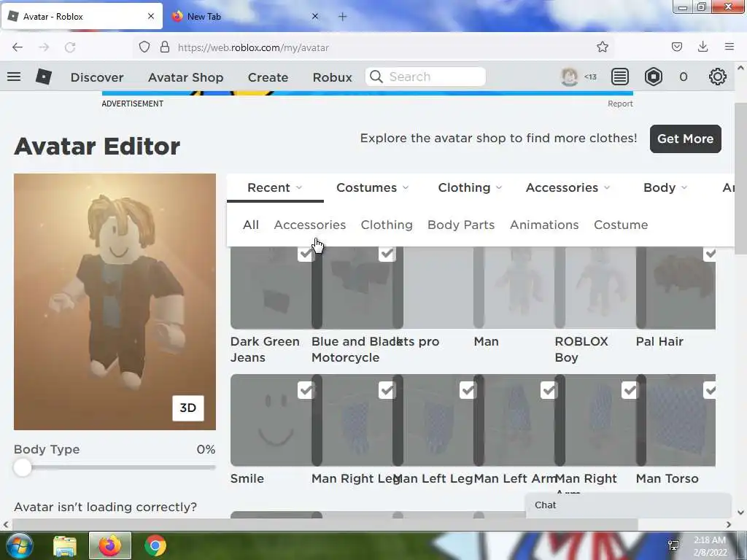Select All in the Recent submenu
The width and height of the screenshot is (747, 560).
point(251,225)
